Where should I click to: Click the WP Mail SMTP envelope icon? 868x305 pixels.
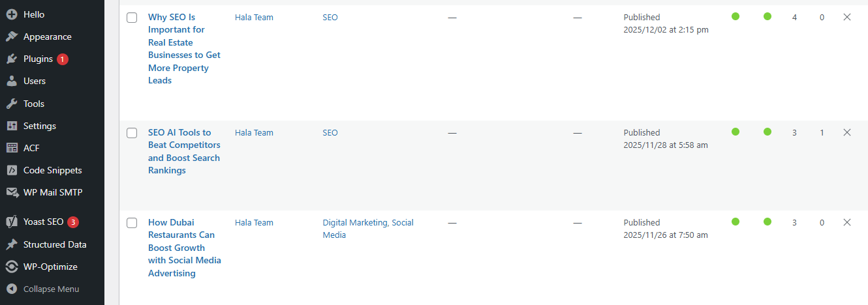click(x=12, y=192)
